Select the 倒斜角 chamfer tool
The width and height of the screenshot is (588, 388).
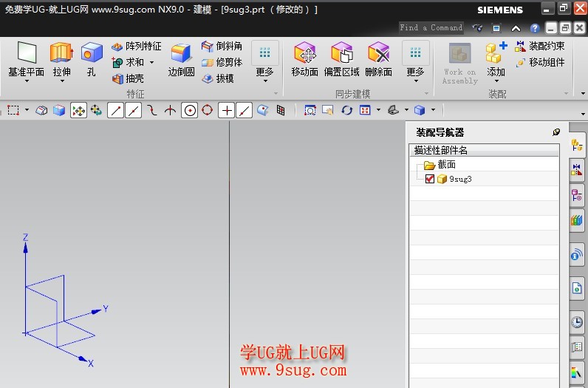click(x=222, y=46)
